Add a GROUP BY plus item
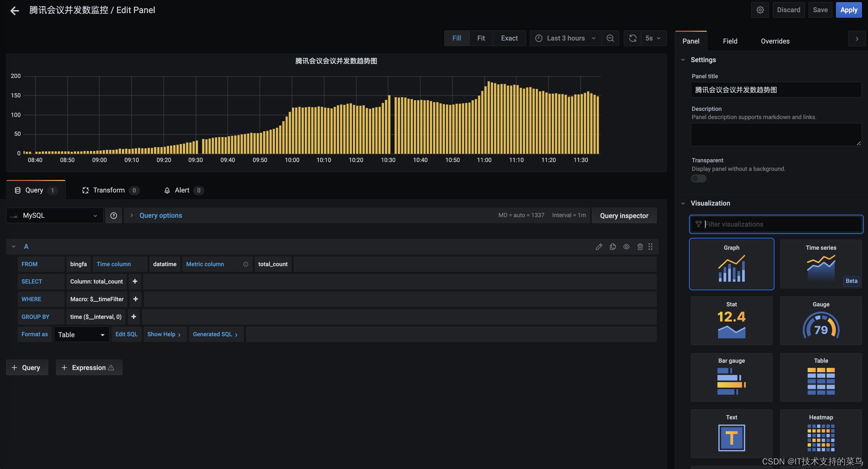Screen dimensions: 868x469 click(133, 317)
